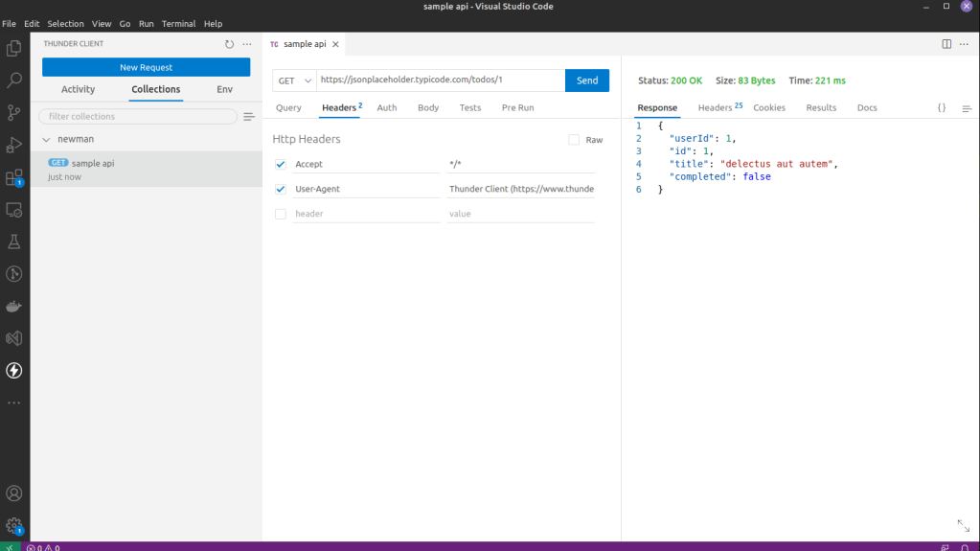Image resolution: width=980 pixels, height=551 pixels.
Task: Open the Docker whale icon
Action: 14,307
